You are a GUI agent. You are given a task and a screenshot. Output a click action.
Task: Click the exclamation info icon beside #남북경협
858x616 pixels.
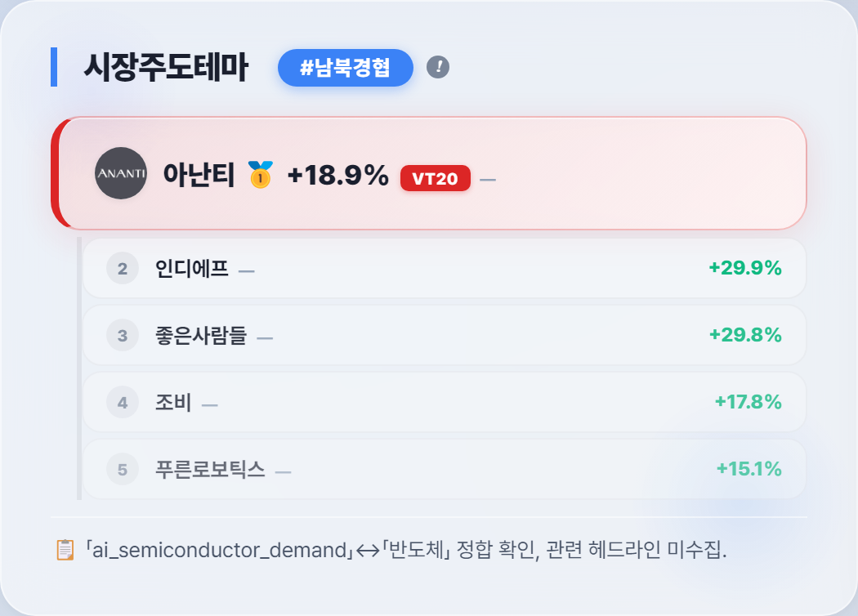[x=438, y=67]
